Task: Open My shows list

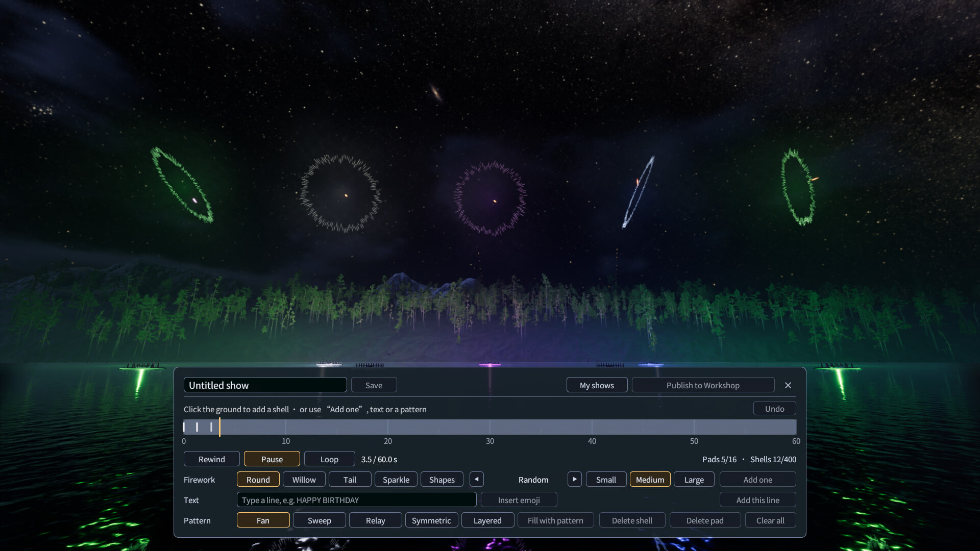Action: coord(597,385)
